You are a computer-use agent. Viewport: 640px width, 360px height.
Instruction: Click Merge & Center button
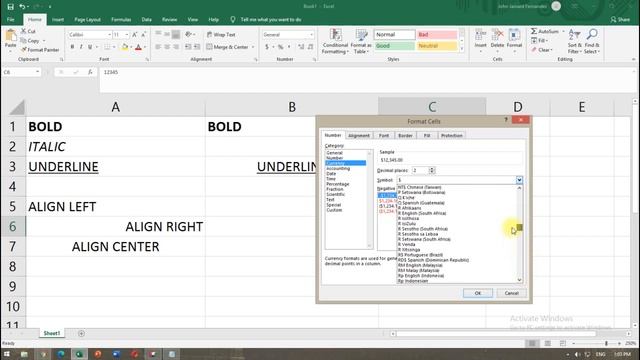coord(227,47)
